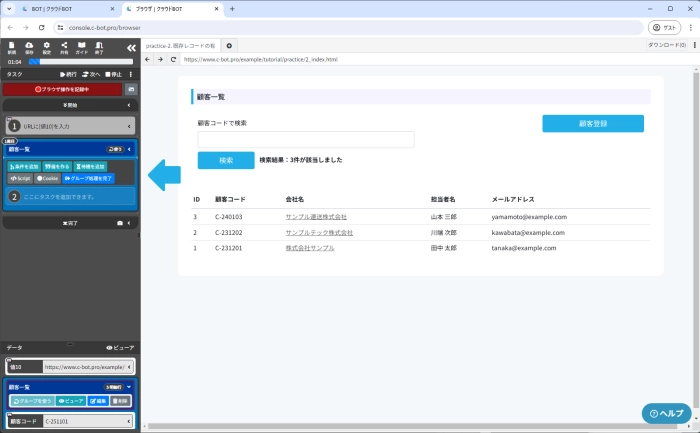Collapse the sidebar with double chevron
The width and height of the screenshot is (700, 433).
(x=131, y=47)
